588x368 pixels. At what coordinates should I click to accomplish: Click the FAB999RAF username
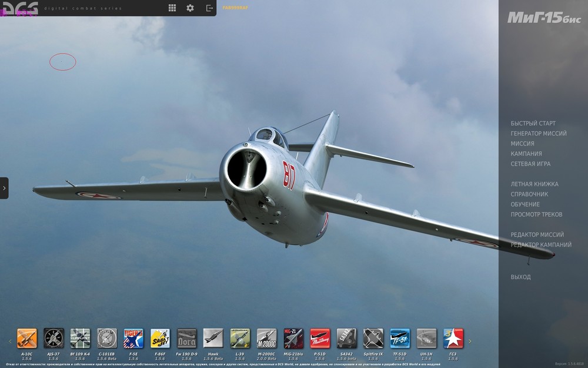[235, 8]
